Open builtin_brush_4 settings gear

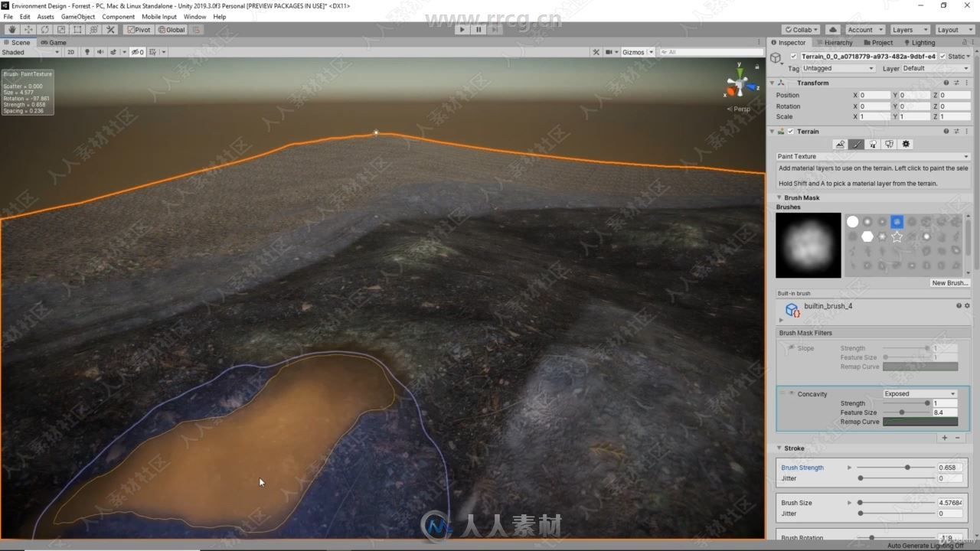967,306
